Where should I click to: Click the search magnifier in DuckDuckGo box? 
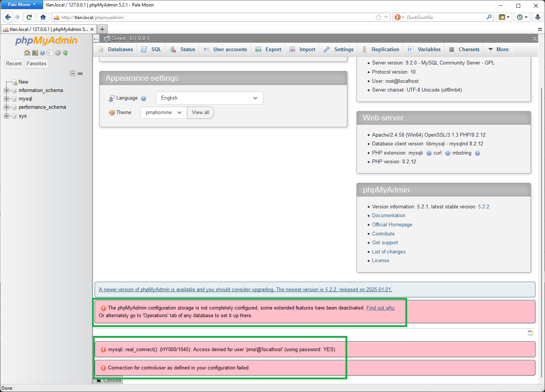click(489, 17)
